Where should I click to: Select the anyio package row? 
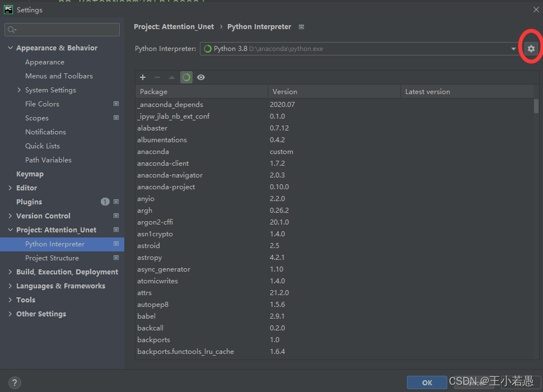coord(335,199)
